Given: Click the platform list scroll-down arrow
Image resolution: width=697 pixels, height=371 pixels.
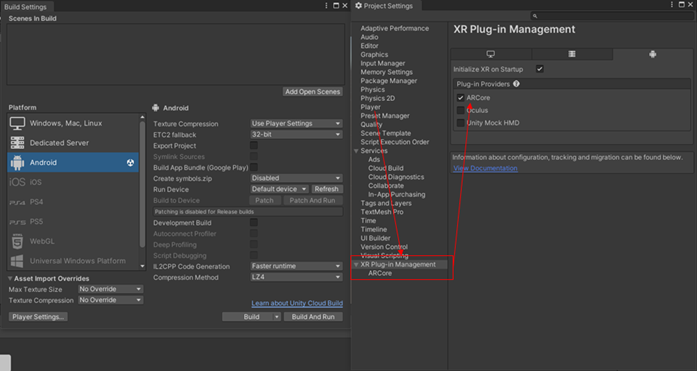Looking at the screenshot, I should point(142,266).
